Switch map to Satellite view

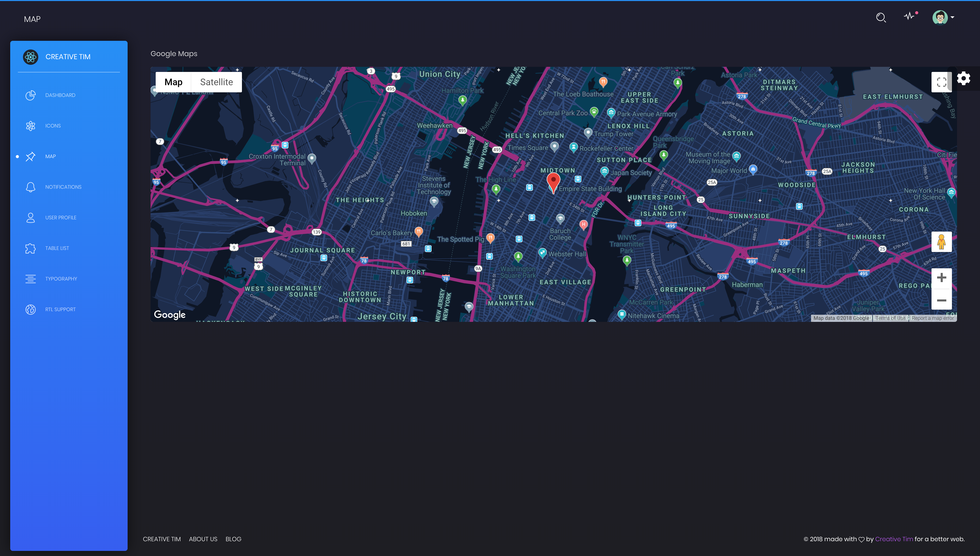pos(216,82)
